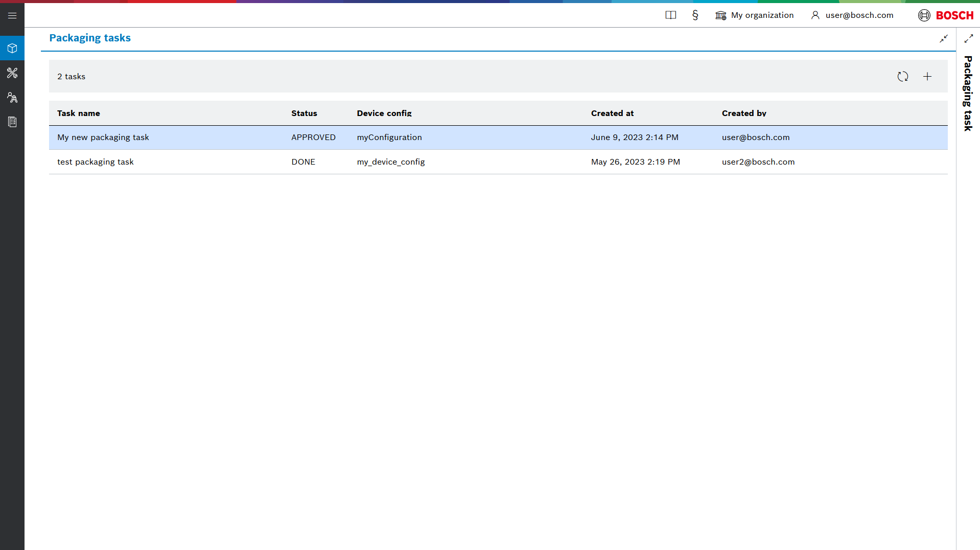
Task: Sort by Task name column header
Action: click(x=79, y=113)
